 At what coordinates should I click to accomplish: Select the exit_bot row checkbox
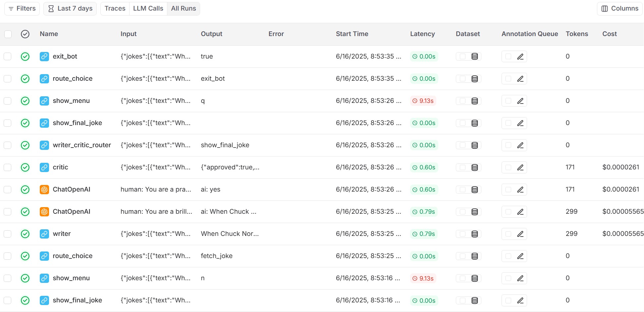[x=8, y=57]
